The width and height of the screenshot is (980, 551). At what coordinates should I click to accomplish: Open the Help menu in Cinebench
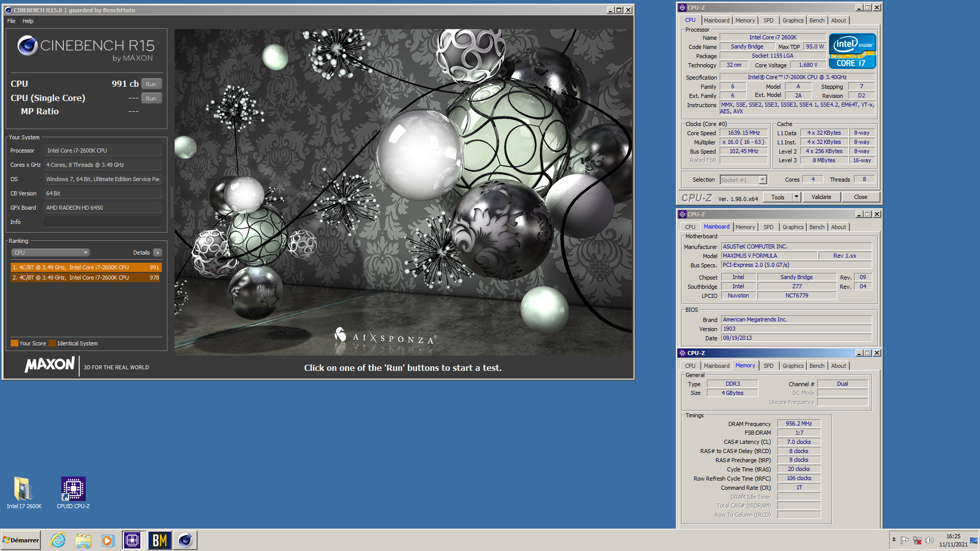tap(28, 21)
